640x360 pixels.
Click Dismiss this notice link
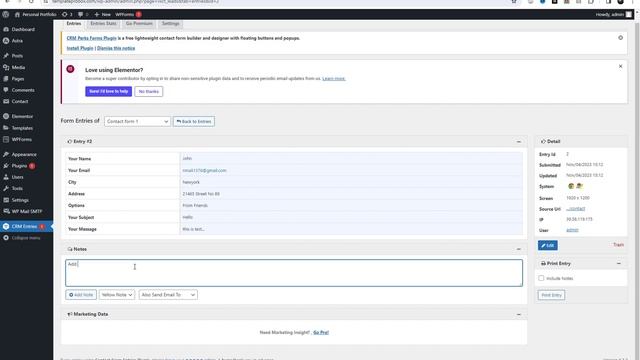(x=116, y=48)
